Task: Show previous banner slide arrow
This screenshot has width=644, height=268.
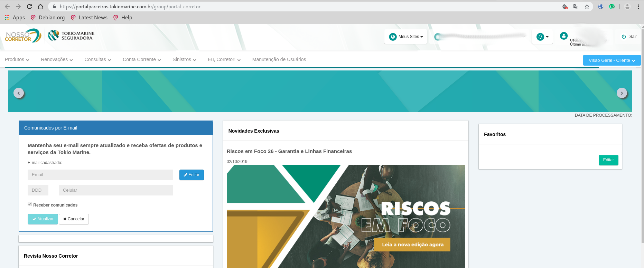Action: pyautogui.click(x=19, y=93)
